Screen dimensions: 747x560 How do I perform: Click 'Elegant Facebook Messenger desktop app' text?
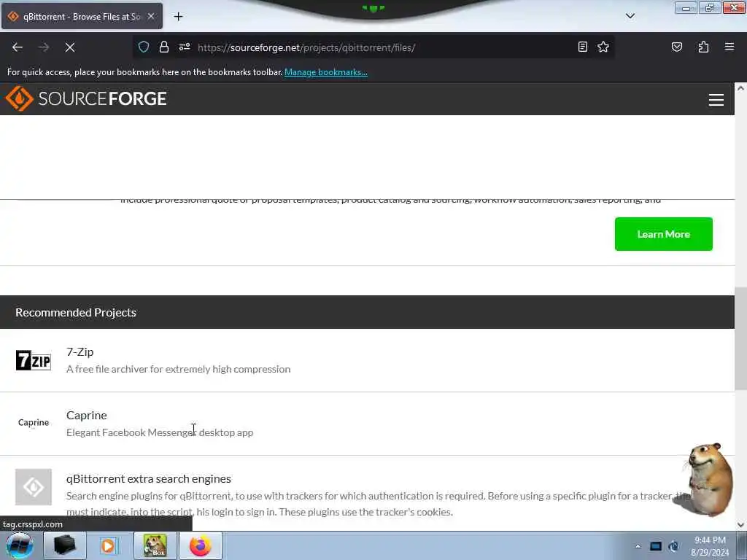[160, 432]
